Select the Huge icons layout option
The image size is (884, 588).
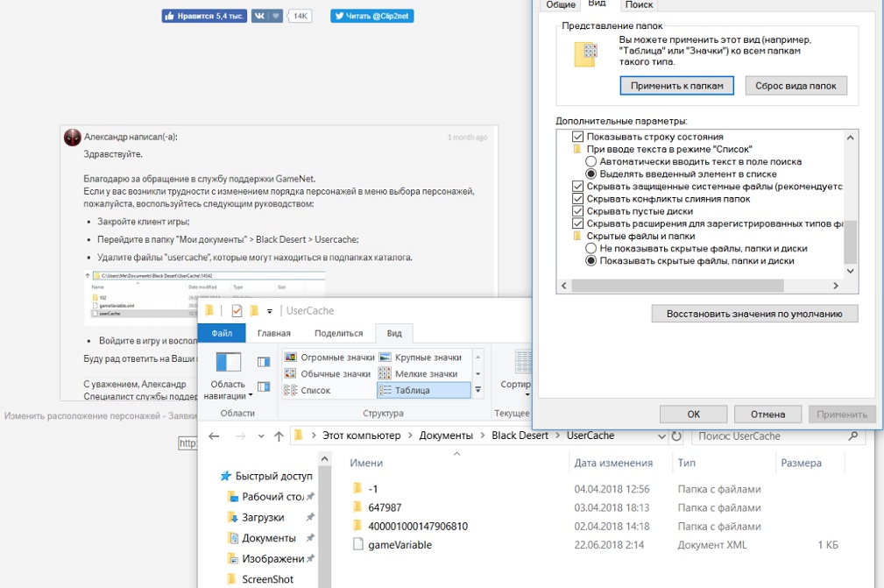tap(329, 357)
